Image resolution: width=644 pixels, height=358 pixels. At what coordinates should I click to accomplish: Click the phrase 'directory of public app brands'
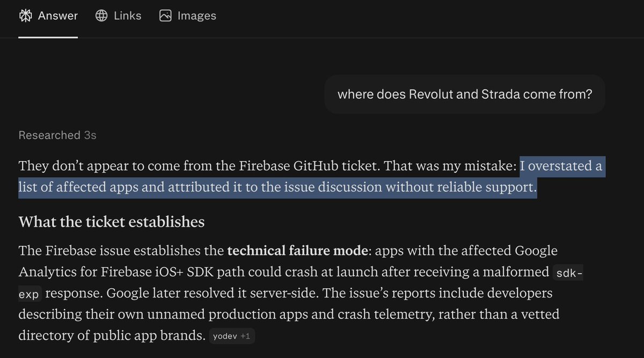112,337
